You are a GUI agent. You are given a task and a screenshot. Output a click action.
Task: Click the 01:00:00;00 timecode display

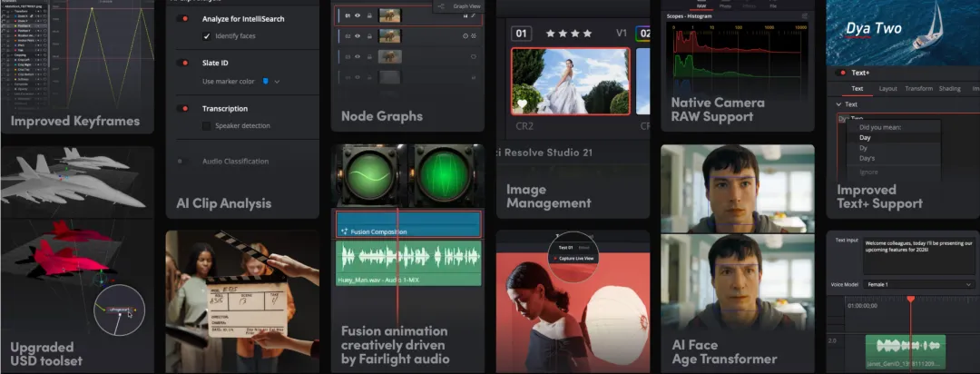[865, 307]
